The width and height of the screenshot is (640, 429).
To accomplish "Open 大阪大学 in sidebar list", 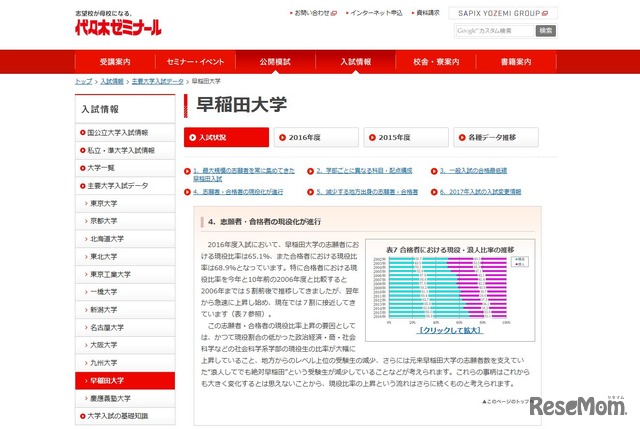I will (125, 345).
